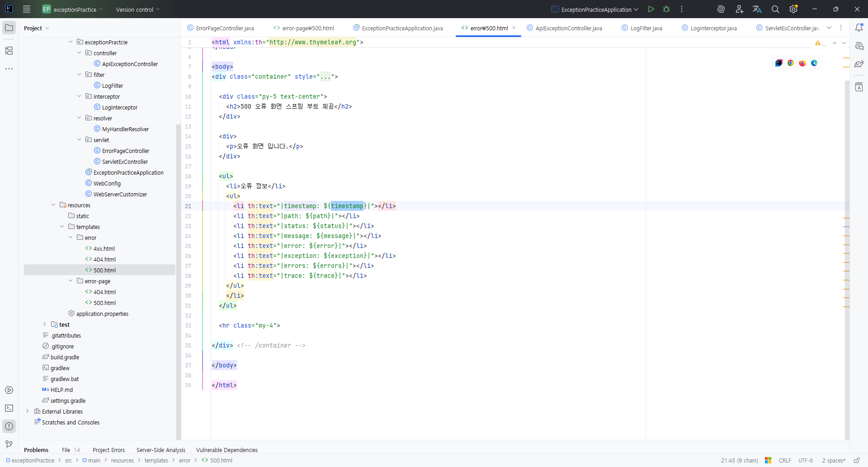Image resolution: width=868 pixels, height=467 pixels.
Task: Expand the test folder
Action: pos(44,324)
